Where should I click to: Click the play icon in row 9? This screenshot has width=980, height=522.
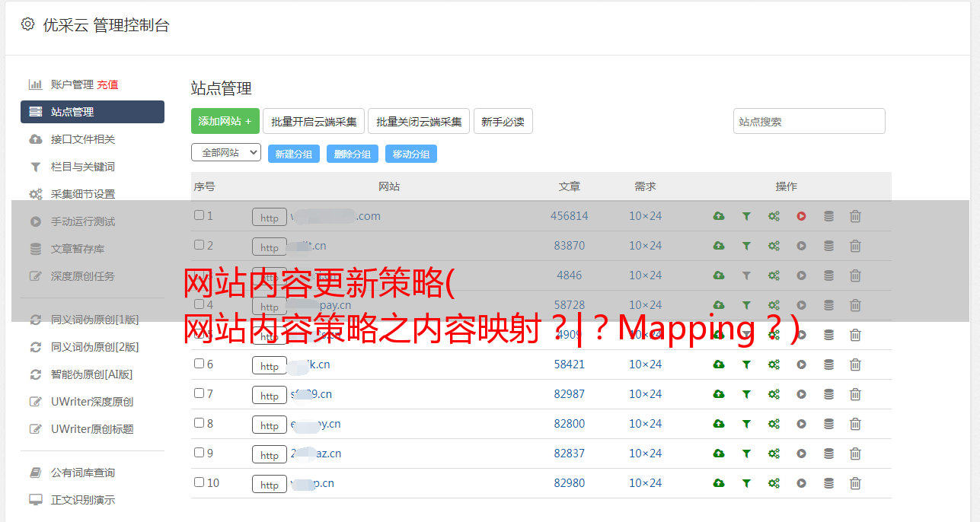pyautogui.click(x=801, y=454)
